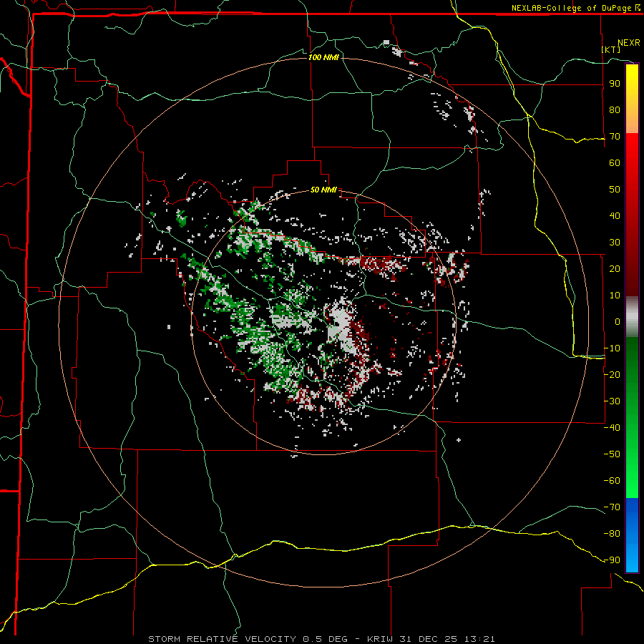The height and width of the screenshot is (644, 644).
Task: Click the positive 20 knot scale label
Action: click(x=615, y=269)
